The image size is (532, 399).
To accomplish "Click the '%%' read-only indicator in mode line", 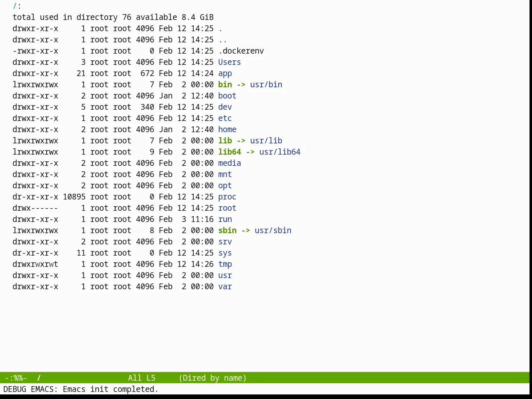I will pyautogui.click(x=18, y=378).
